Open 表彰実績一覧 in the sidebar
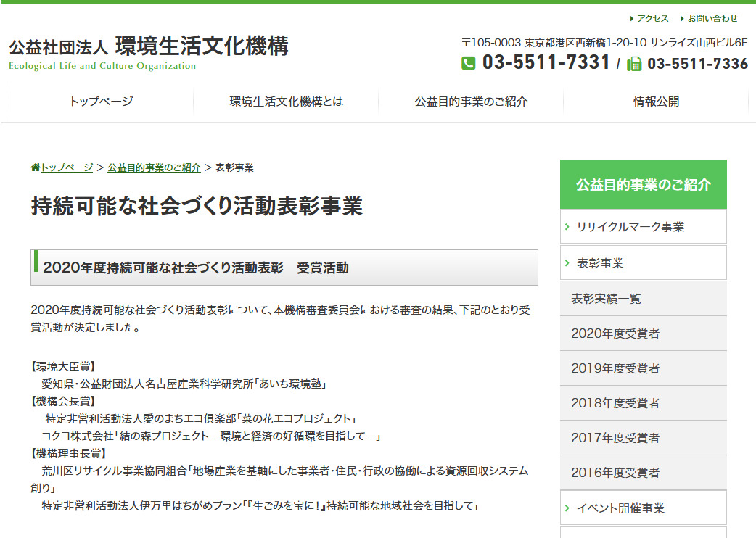Viewport: 756px width, 538px height. coord(606,299)
